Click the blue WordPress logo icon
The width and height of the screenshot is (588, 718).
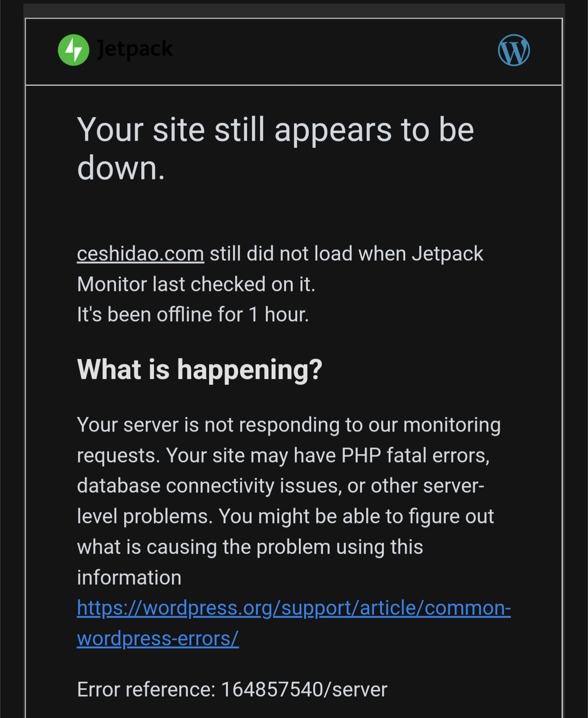click(514, 50)
